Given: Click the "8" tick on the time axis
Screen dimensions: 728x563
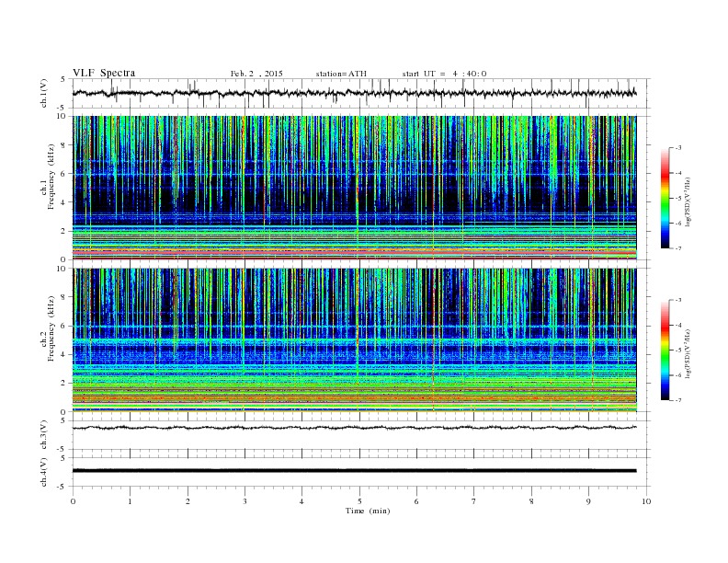Looking at the screenshot, I should tap(531, 501).
